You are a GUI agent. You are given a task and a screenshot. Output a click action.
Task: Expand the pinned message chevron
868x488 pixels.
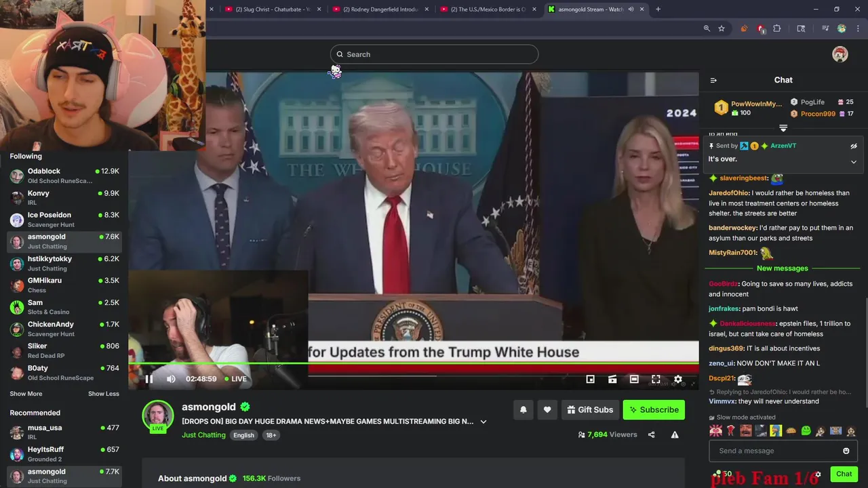click(854, 161)
